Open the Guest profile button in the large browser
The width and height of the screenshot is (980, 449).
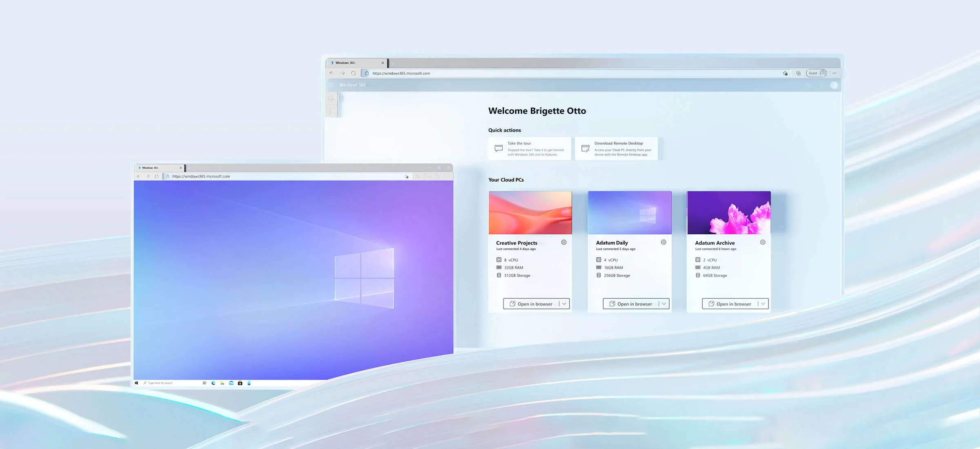(x=816, y=73)
